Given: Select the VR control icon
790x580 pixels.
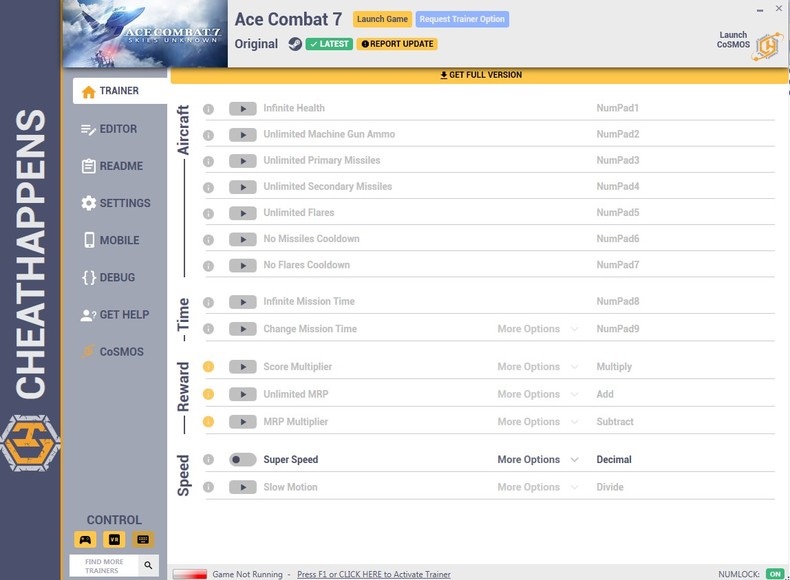Looking at the screenshot, I should click(114, 540).
